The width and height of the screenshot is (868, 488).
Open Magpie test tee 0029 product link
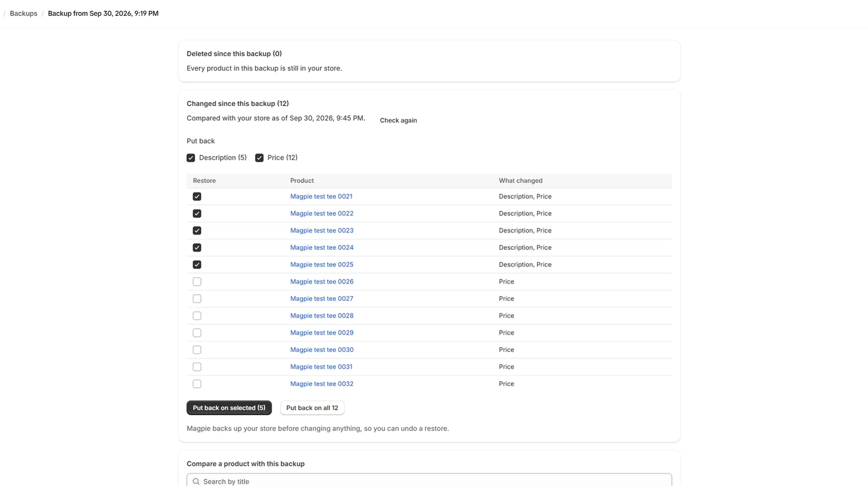click(x=322, y=333)
